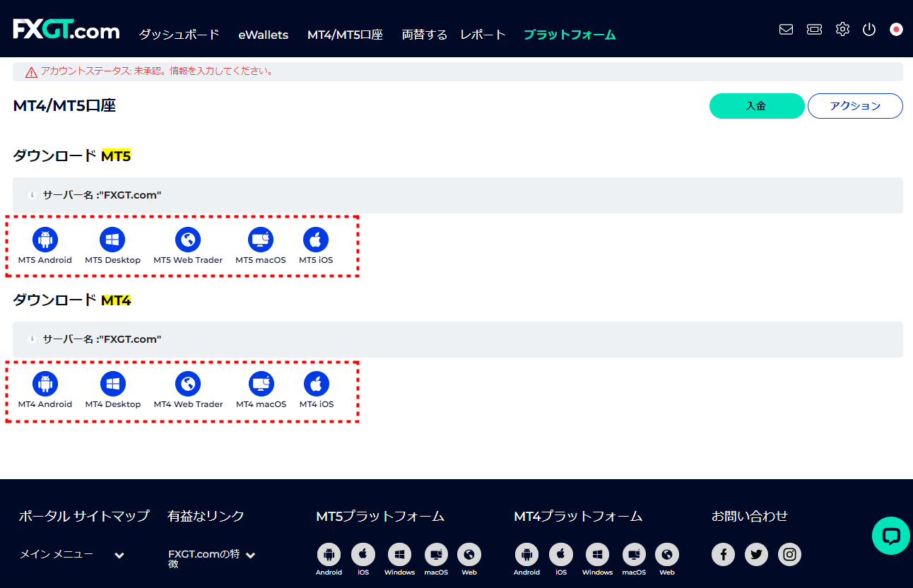Click the MT5 Web Trader label
913x588 pixels.
pos(188,260)
